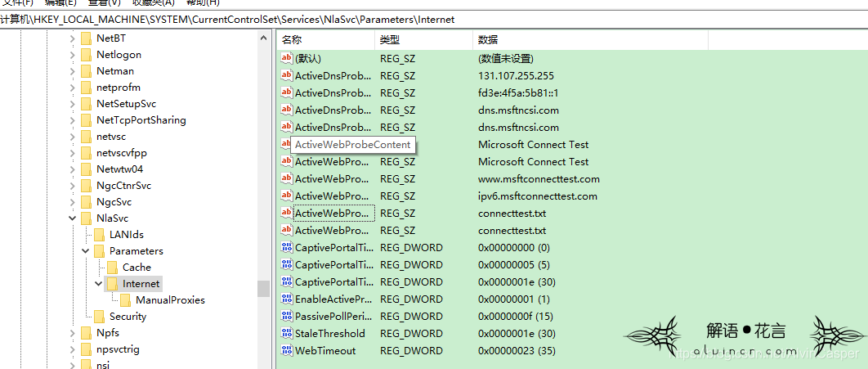The height and width of the screenshot is (369, 868).
Task: Click the DWORD icon of the StaleThreshold value
Action: point(287,333)
